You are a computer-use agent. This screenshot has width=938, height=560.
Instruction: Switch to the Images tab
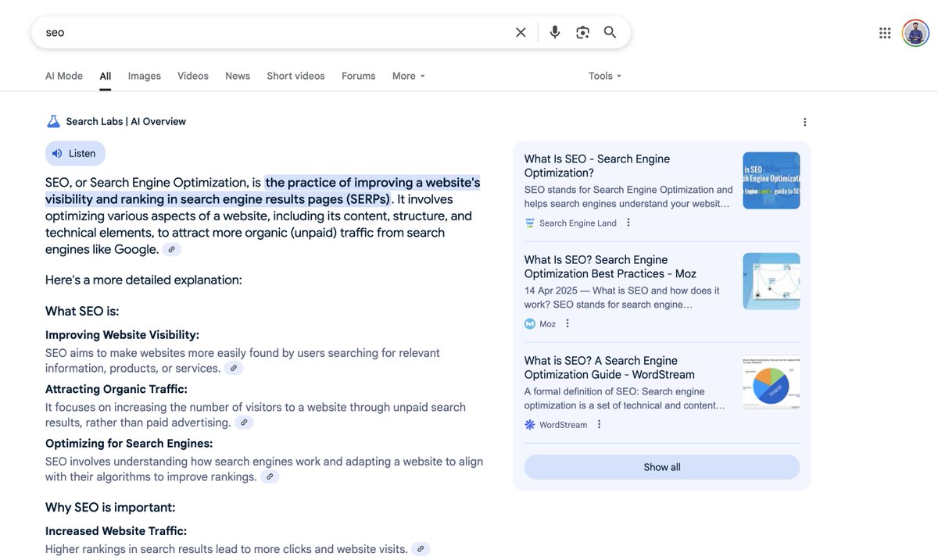(144, 75)
